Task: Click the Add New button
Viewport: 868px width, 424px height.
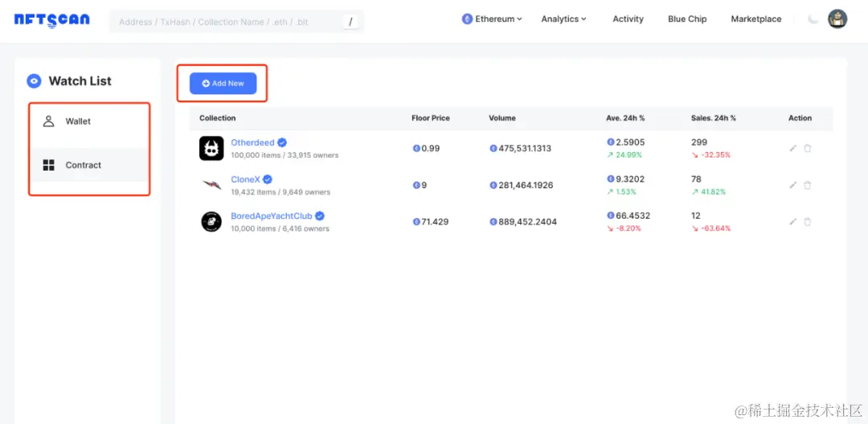Action: coord(223,83)
